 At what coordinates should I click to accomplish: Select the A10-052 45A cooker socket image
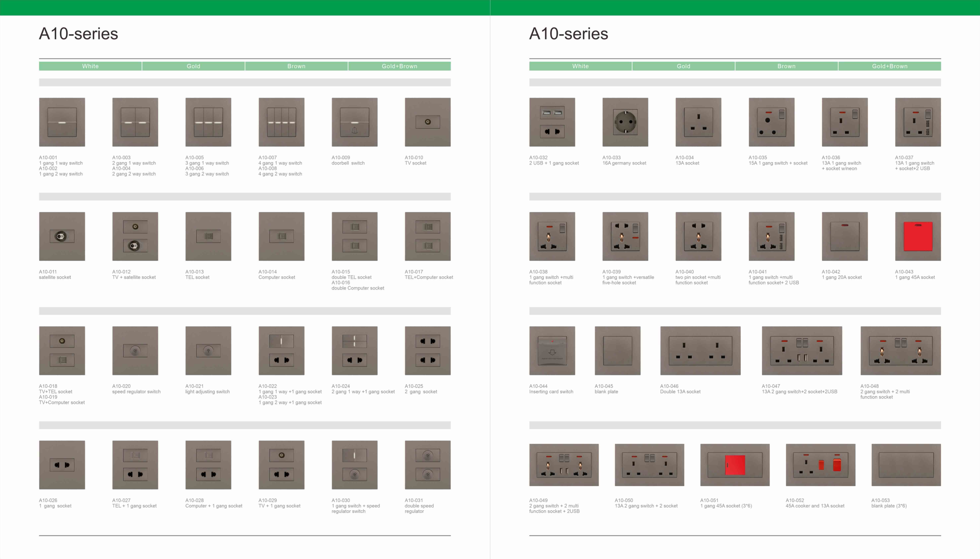820,465
